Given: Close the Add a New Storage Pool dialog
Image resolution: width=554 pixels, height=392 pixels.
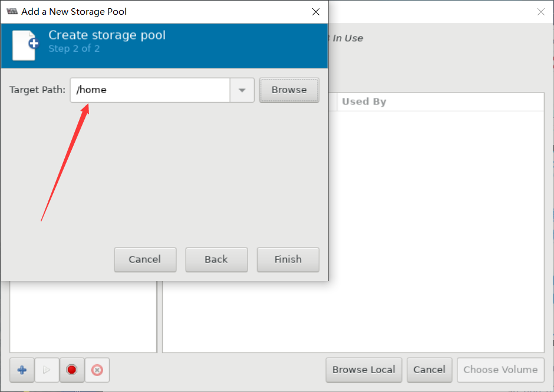Looking at the screenshot, I should (x=316, y=12).
